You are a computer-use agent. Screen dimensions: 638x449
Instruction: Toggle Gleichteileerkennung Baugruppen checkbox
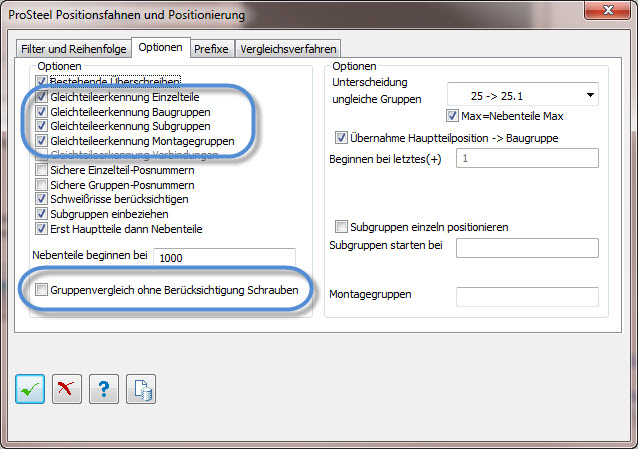(41, 112)
